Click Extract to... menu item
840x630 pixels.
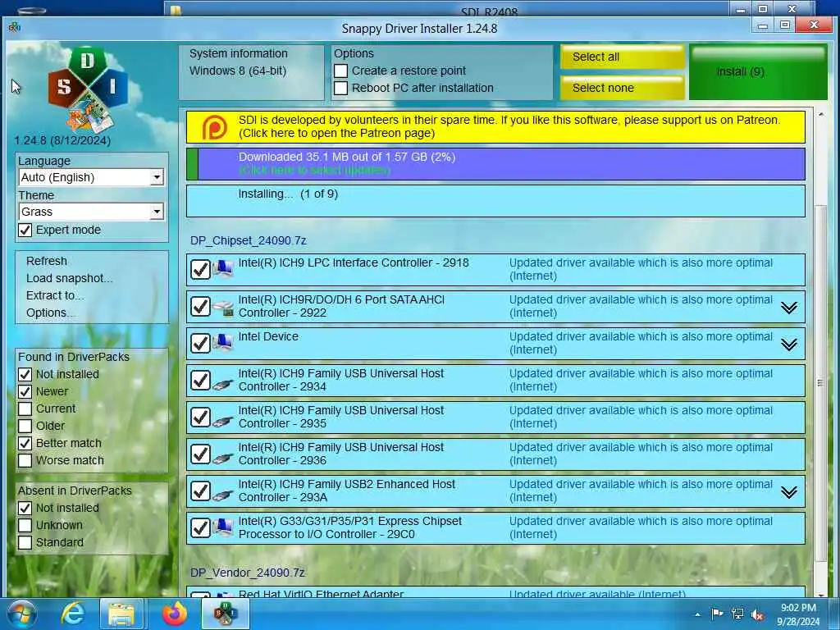point(54,295)
